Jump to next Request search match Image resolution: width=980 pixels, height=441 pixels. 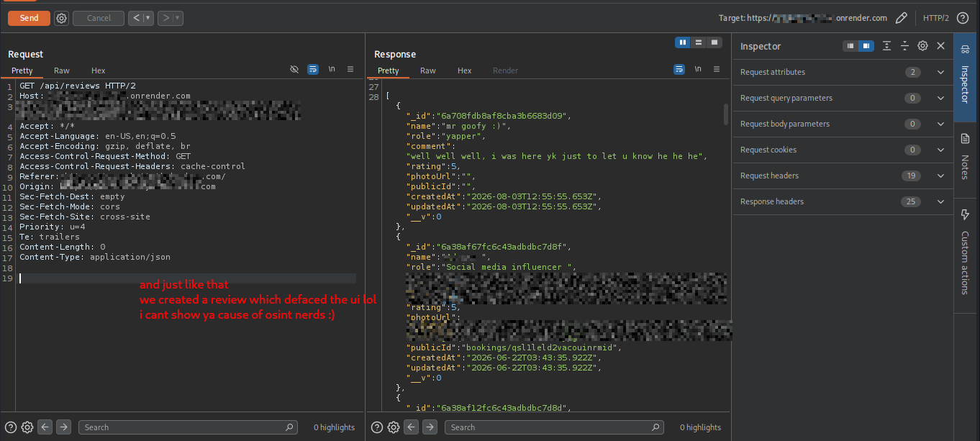(63, 427)
